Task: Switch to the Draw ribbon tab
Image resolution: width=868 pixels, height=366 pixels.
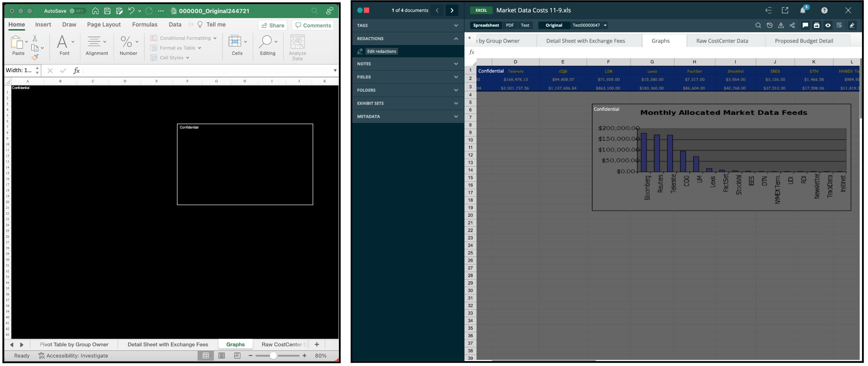Action: click(x=69, y=24)
